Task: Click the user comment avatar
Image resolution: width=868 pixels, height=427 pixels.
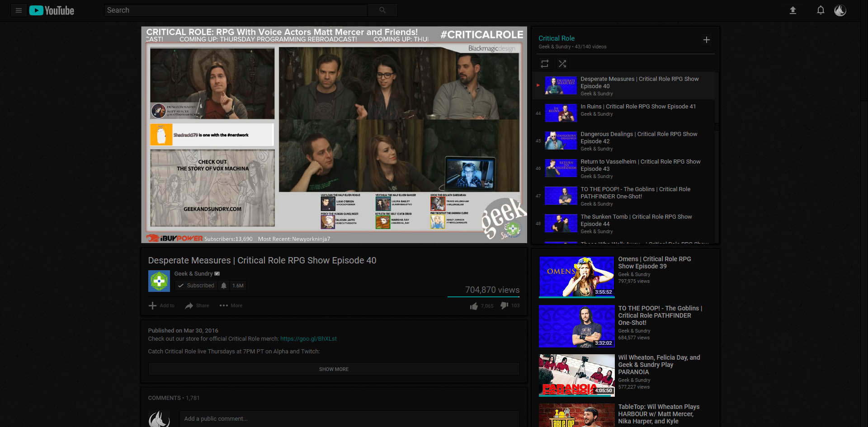Action: 159,419
